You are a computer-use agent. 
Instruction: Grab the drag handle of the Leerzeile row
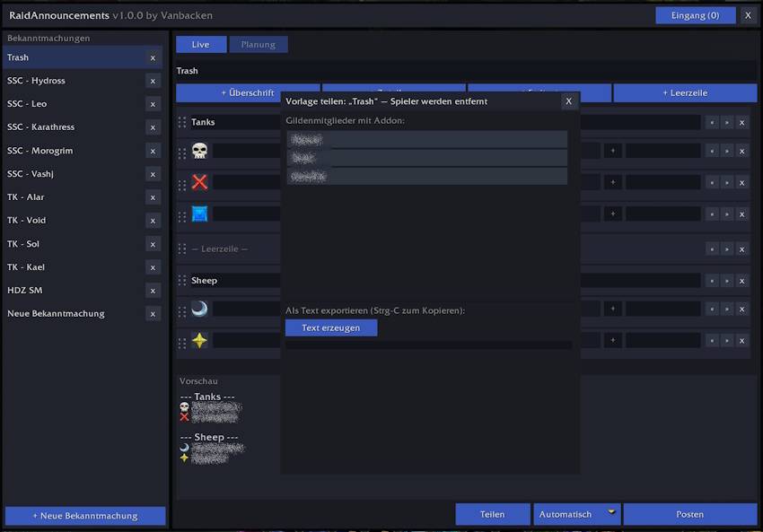pos(182,249)
